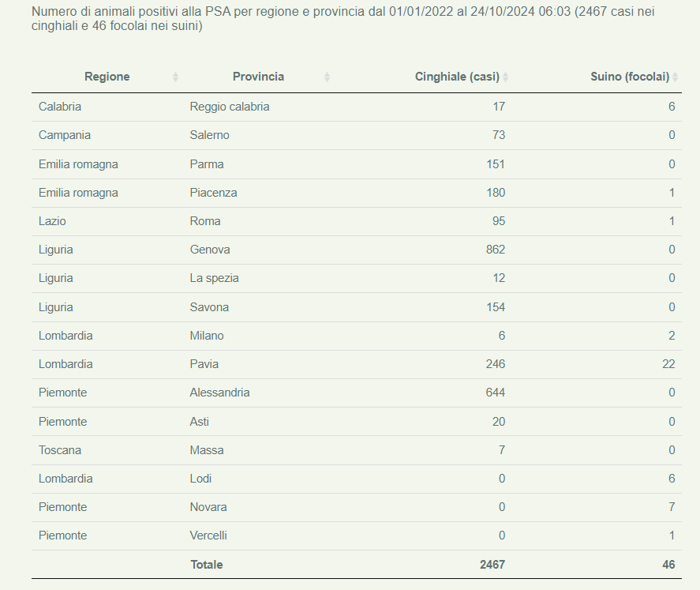Viewport: 700px width, 590px height.
Task: Click sort arrows icon beside Provincia
Action: click(327, 77)
